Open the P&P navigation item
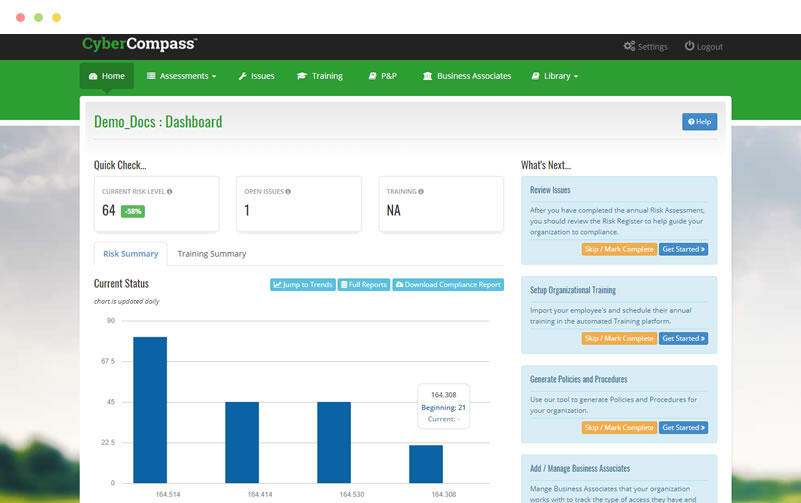 tap(383, 76)
